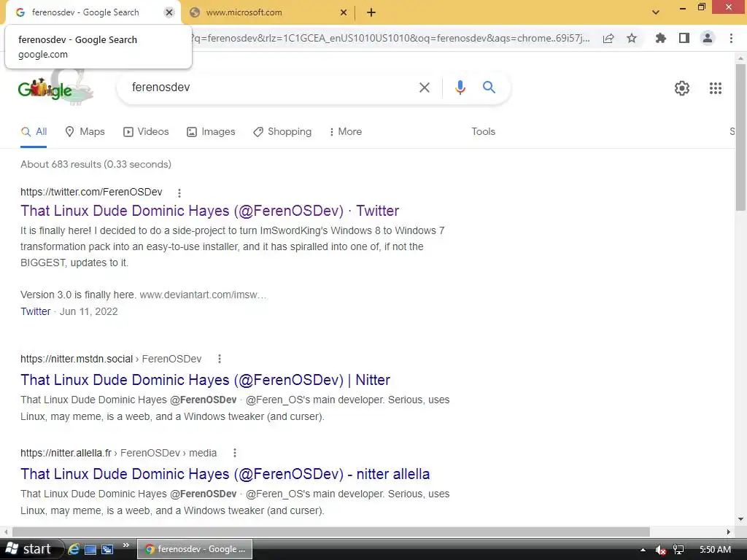Open the Chrome profile avatar

(708, 38)
